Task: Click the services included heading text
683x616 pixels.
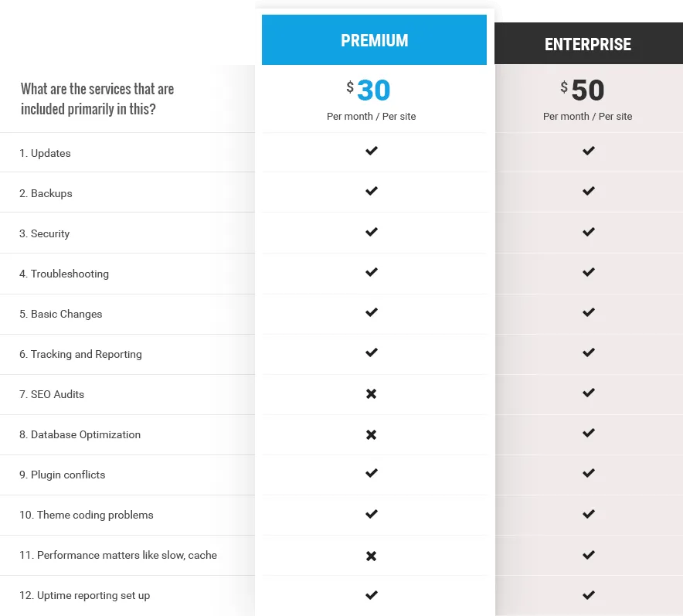Action: click(x=97, y=99)
